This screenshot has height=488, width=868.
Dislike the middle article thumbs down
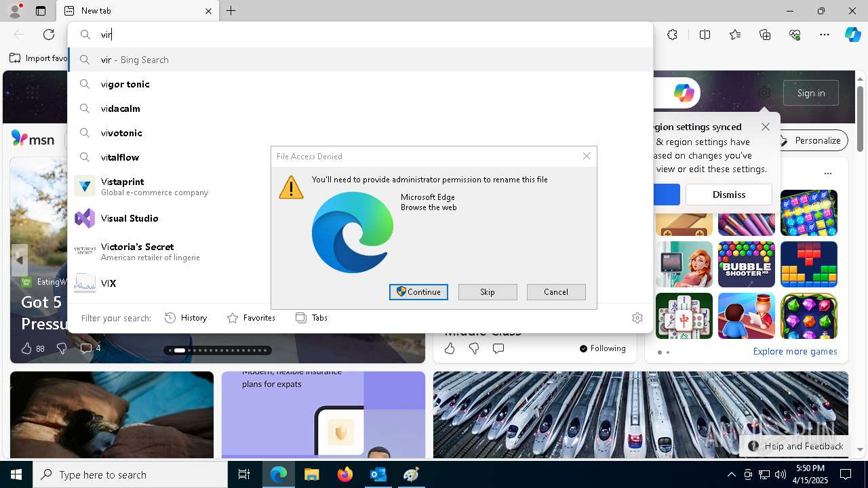coord(474,348)
